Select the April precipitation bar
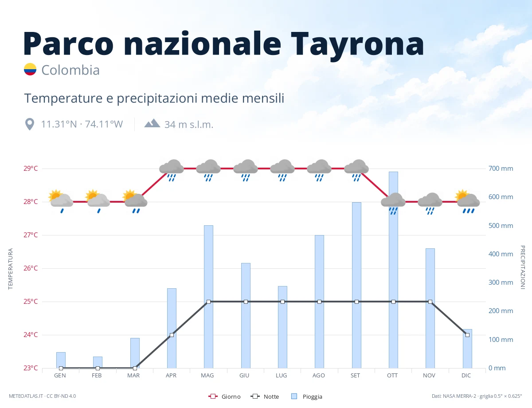 [172, 328]
